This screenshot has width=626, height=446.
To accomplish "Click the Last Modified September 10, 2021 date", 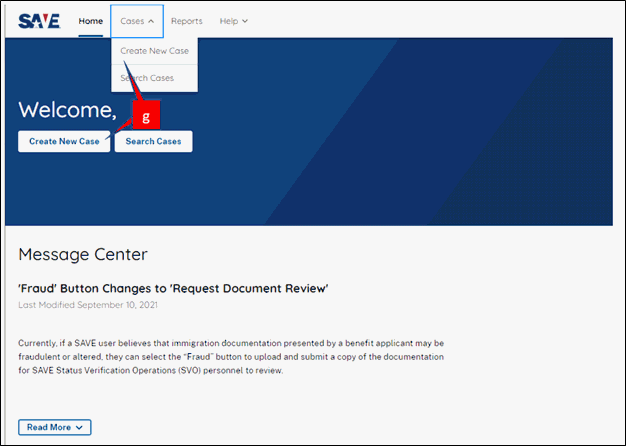I will [x=88, y=305].
